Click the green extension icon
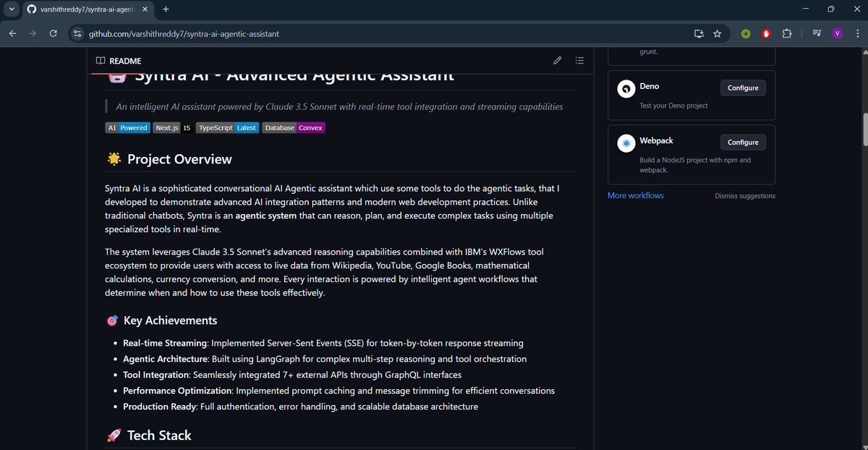Image resolution: width=868 pixels, height=450 pixels. (746, 33)
